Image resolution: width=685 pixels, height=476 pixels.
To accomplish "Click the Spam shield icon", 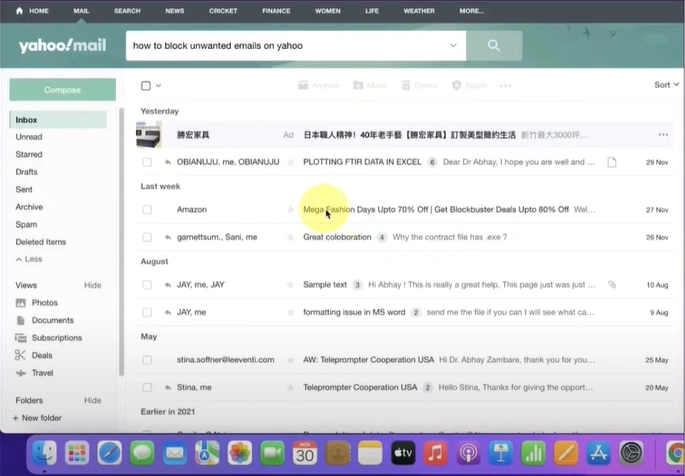I will (x=457, y=86).
